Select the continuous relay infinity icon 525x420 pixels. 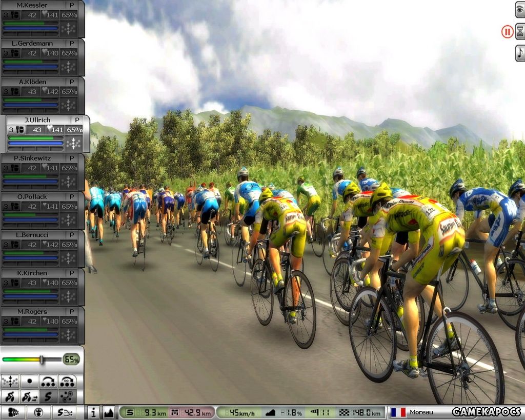pos(68,381)
